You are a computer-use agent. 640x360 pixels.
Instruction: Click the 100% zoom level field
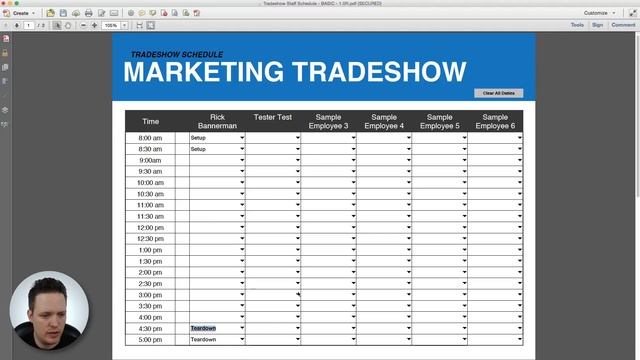111,25
